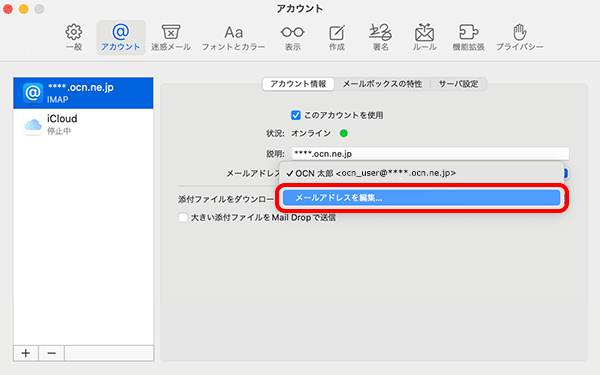The height and width of the screenshot is (375, 600).
Task: Switch to メールボックスの特性 tab
Action: tap(382, 84)
